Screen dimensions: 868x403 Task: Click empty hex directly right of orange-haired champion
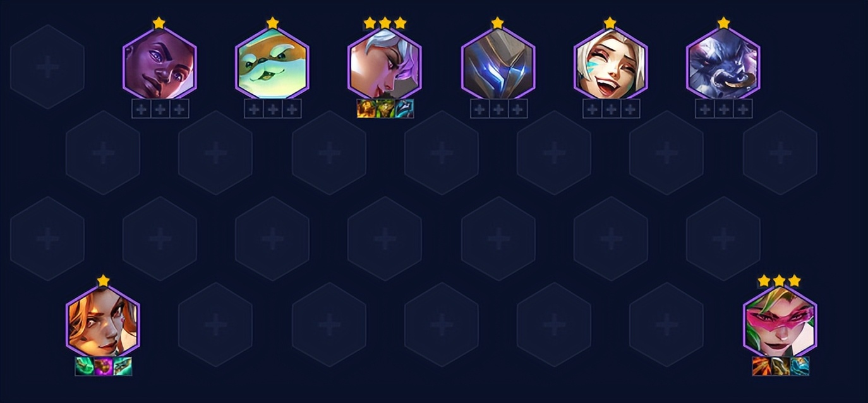point(215,325)
